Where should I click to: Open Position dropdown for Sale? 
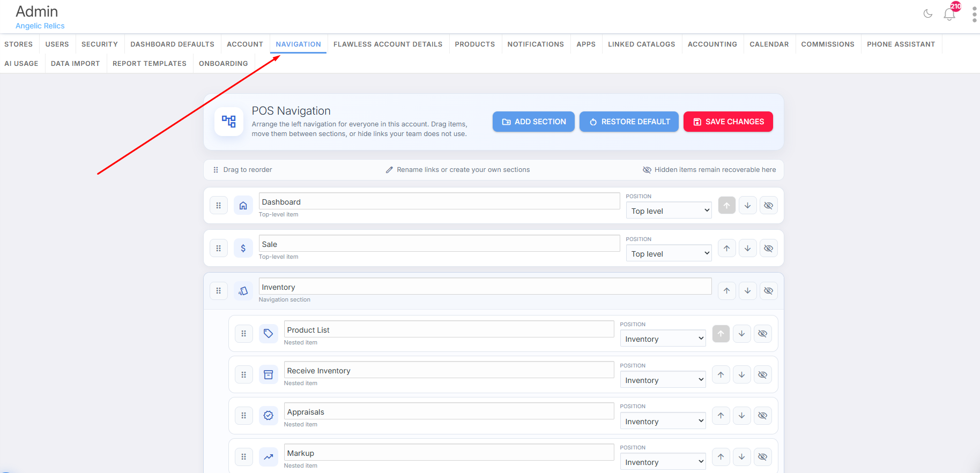[669, 253]
